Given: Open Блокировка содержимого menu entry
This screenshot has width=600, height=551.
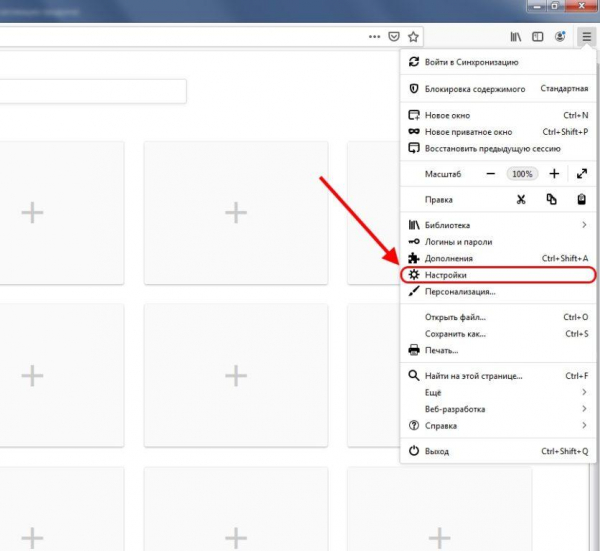Looking at the screenshot, I should pos(498,89).
